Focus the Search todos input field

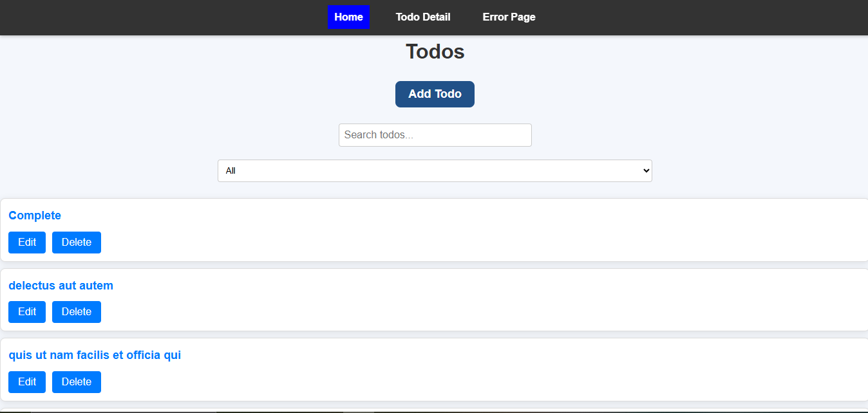pyautogui.click(x=435, y=135)
